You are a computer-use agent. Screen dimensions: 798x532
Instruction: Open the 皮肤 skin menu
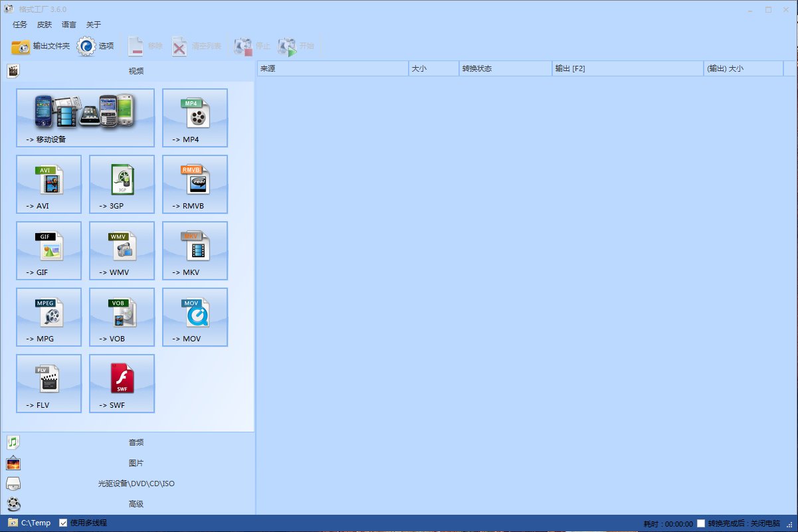(45, 25)
